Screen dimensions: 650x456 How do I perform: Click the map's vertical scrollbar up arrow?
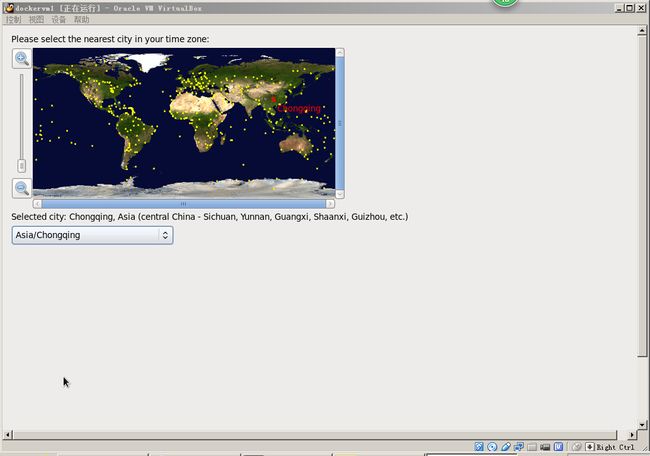coord(340,53)
